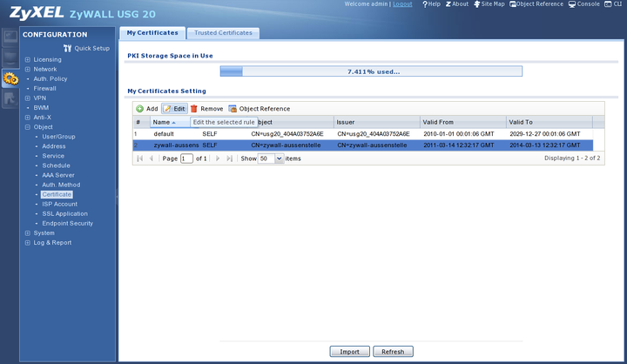
Task: Open User/Group under Object
Action: [59, 137]
